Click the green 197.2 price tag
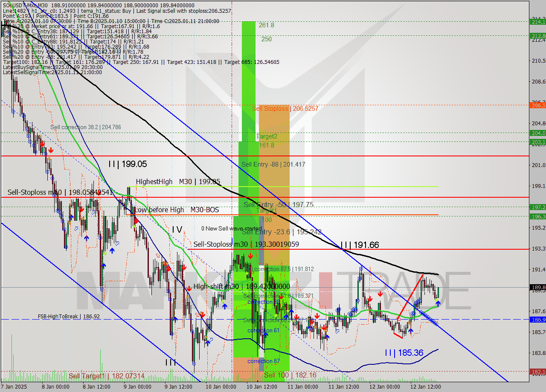Image resolution: width=546 pixels, height=392 pixels. (x=538, y=207)
